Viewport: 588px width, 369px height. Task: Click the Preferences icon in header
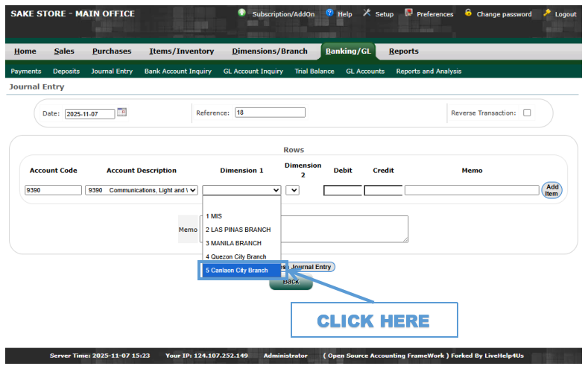[x=408, y=13]
